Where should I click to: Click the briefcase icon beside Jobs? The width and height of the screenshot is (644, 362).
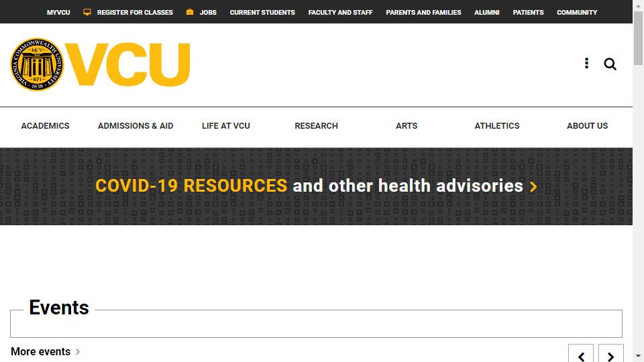[190, 12]
